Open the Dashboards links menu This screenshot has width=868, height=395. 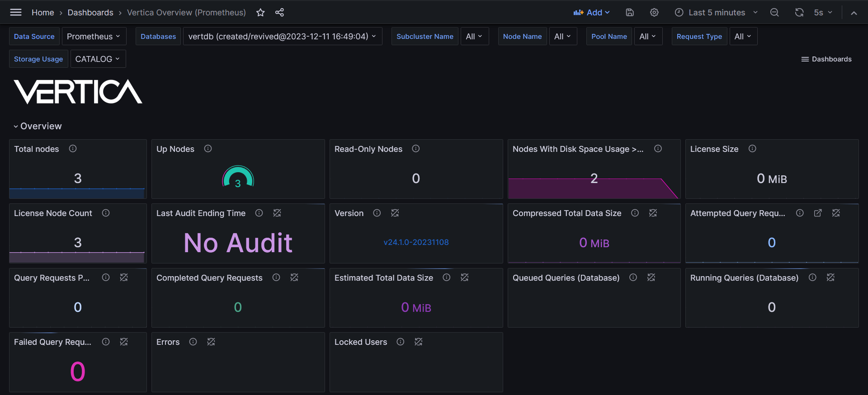pyautogui.click(x=826, y=59)
